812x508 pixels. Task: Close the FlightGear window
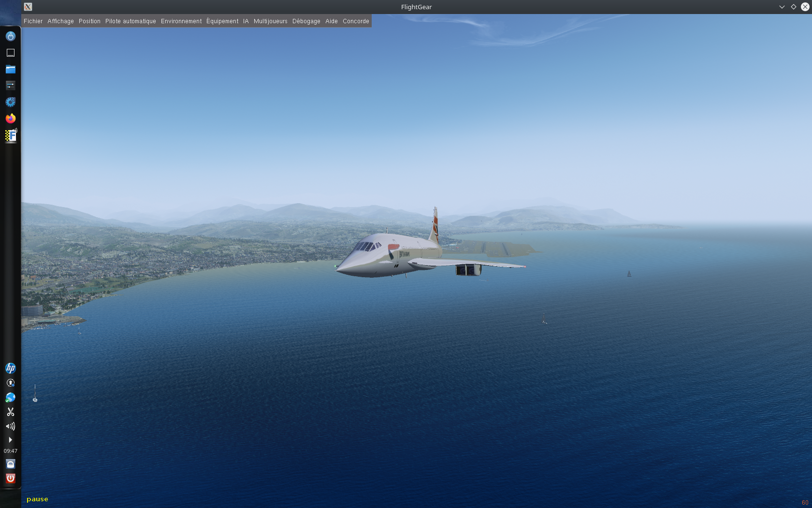pyautogui.click(x=805, y=7)
